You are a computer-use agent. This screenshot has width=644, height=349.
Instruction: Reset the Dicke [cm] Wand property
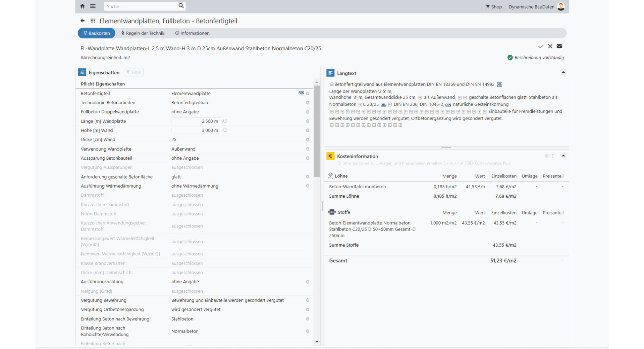point(308,140)
